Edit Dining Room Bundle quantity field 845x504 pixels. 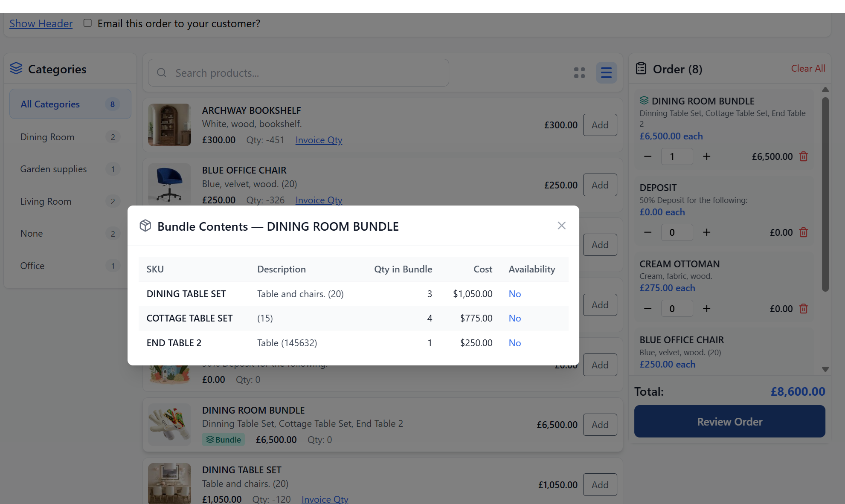tap(677, 156)
